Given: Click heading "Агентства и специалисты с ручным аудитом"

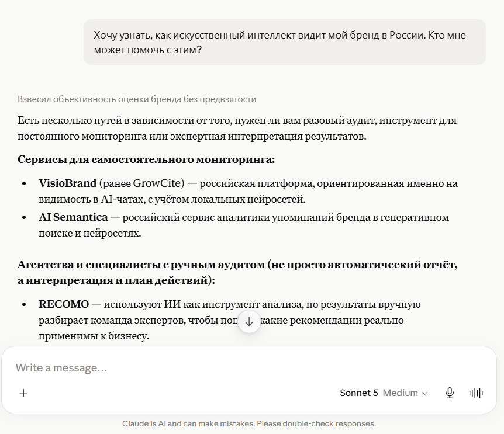Looking at the screenshot, I should (141, 265).
